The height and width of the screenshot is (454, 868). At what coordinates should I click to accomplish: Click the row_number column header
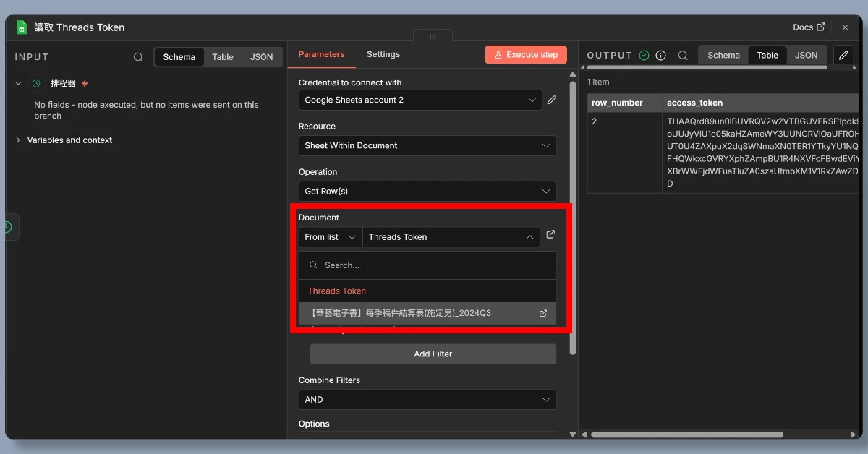pos(624,103)
